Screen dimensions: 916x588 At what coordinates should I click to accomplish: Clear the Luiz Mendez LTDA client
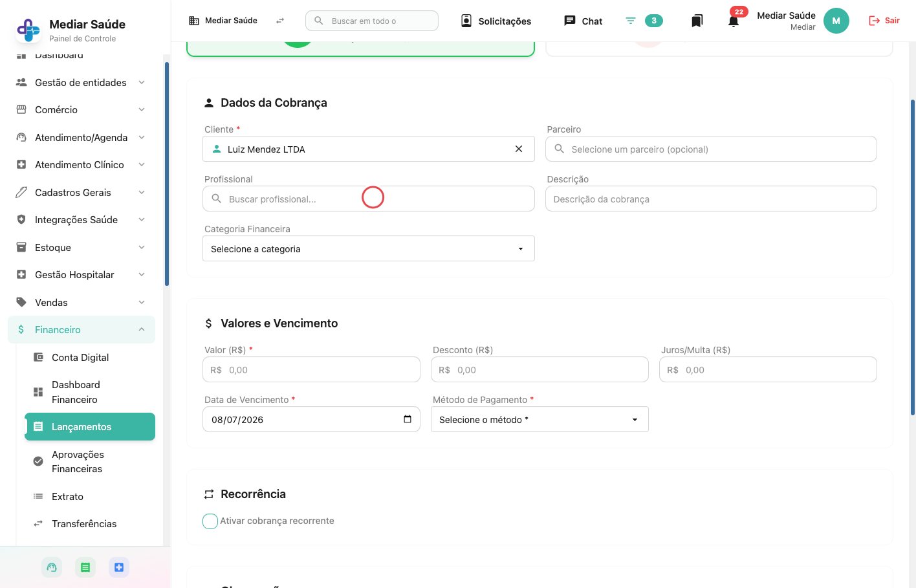pyautogui.click(x=519, y=149)
